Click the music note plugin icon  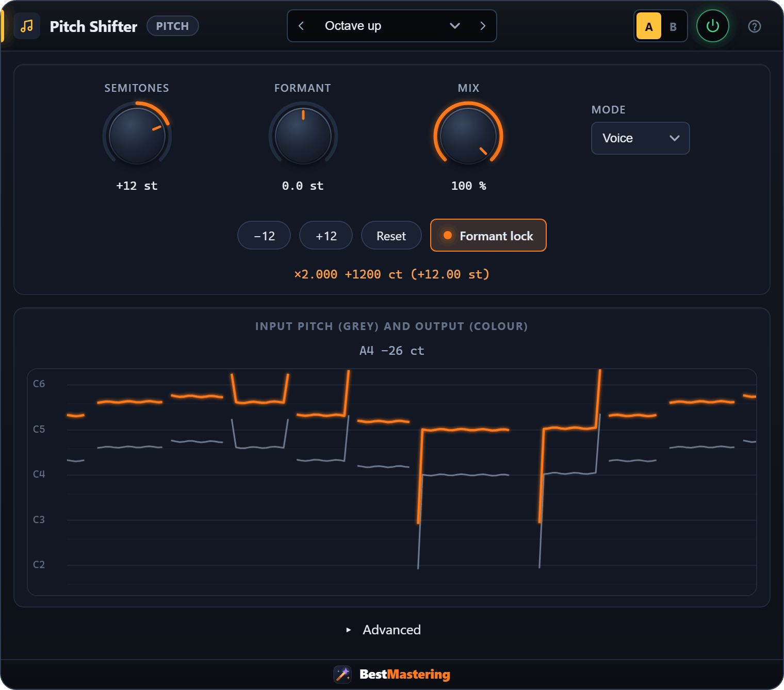point(27,26)
